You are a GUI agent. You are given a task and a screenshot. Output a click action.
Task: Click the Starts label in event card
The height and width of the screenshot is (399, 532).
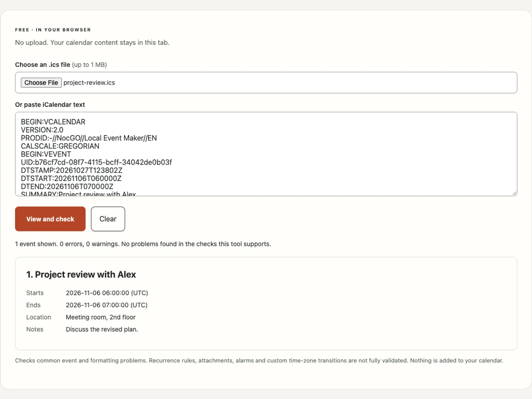click(x=35, y=293)
